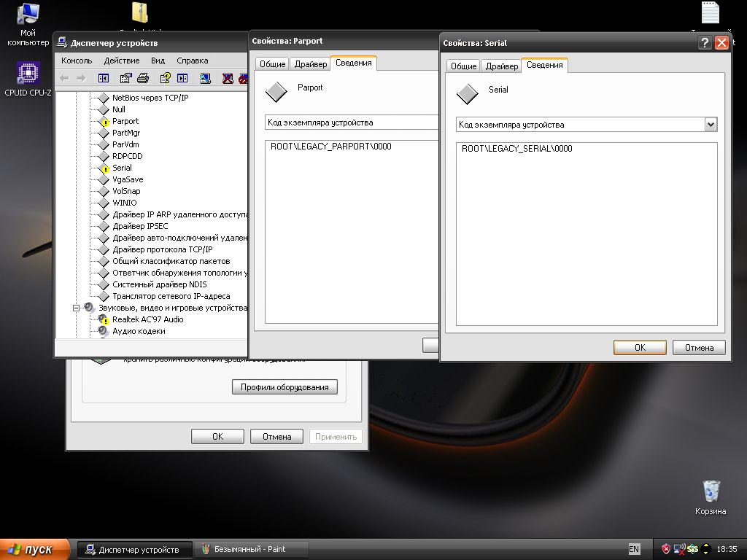Collapse the Звуковые, видео и игровые устройства node
The image size is (747, 560).
pyautogui.click(x=76, y=308)
